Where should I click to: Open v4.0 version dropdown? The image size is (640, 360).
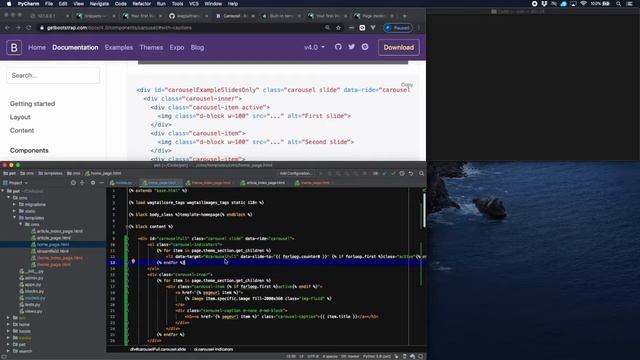[x=314, y=47]
